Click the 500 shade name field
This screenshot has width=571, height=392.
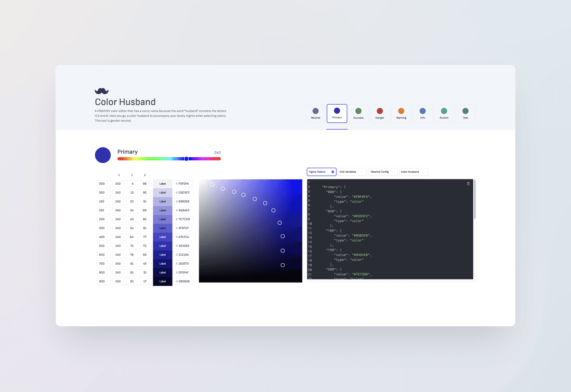tap(104, 246)
